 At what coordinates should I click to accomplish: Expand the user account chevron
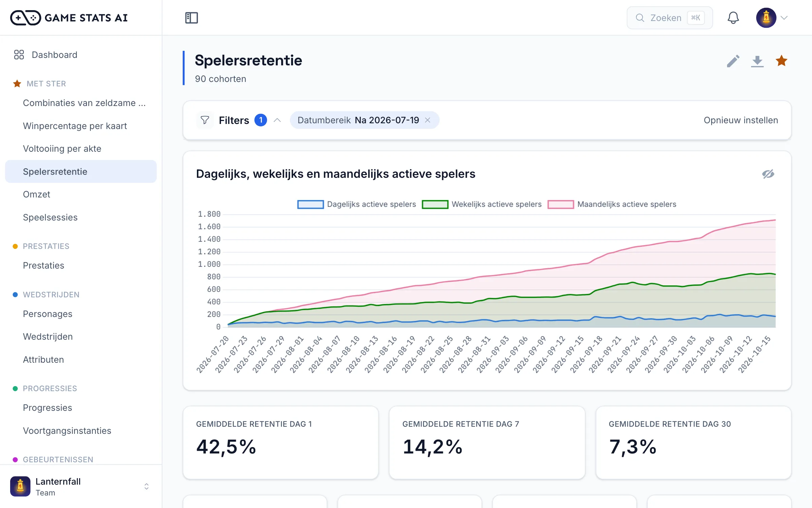(784, 18)
